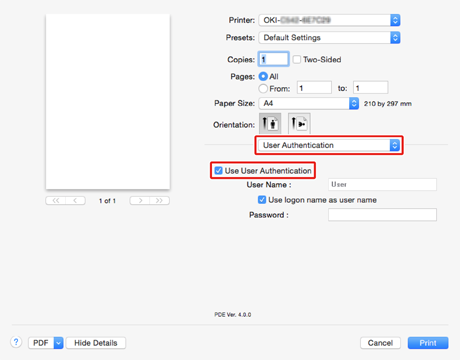Screen dimensions: 460x360
Task: Go to first page preview arrow
Action: 56,201
